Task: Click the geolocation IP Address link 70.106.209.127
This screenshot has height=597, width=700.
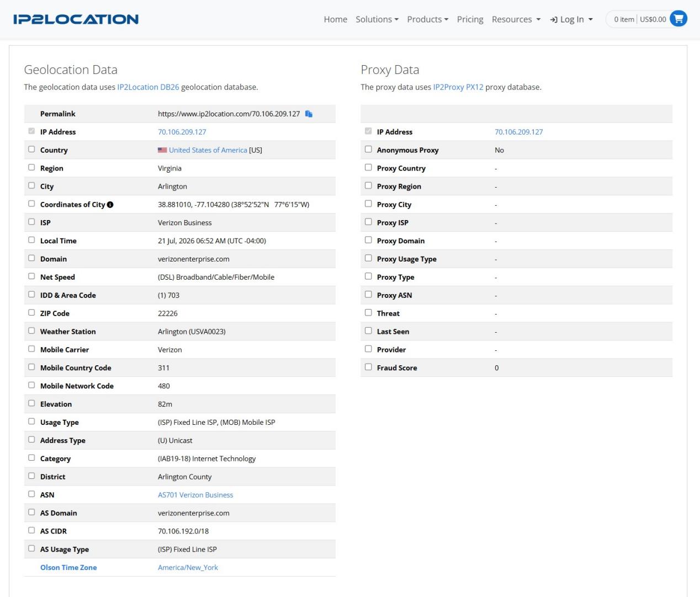Action: tap(182, 132)
